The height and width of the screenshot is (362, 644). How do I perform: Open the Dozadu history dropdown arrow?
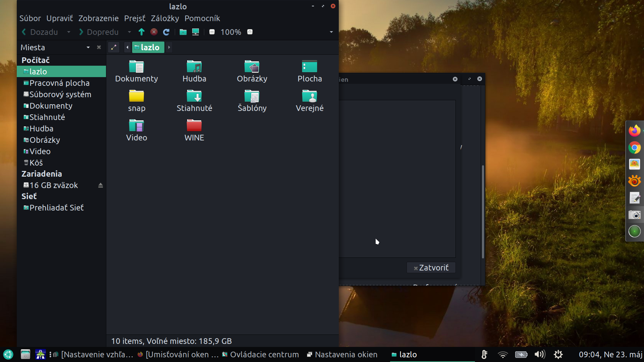[69, 32]
